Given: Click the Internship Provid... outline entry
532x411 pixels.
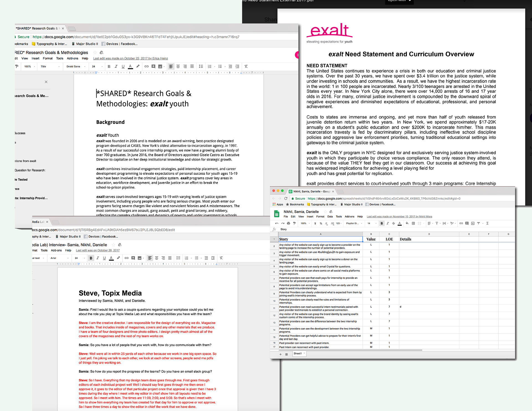Looking at the screenshot, I should tap(31, 198).
